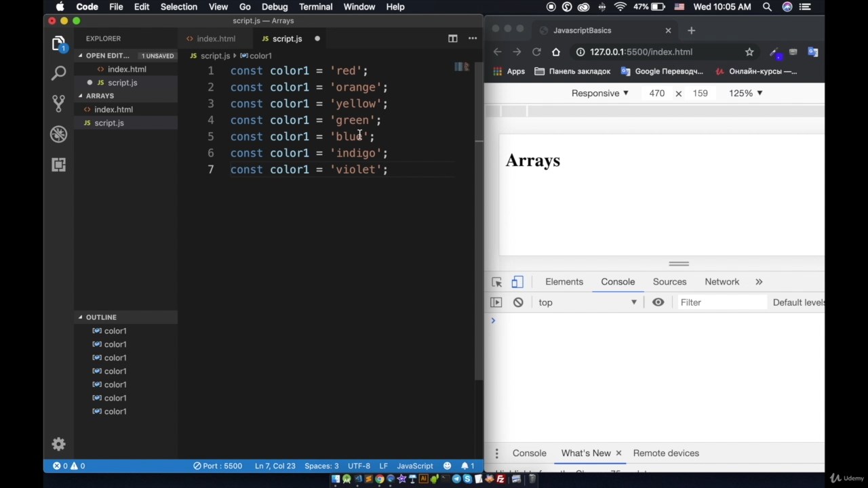
Task: Open the Source Control view
Action: (59, 104)
